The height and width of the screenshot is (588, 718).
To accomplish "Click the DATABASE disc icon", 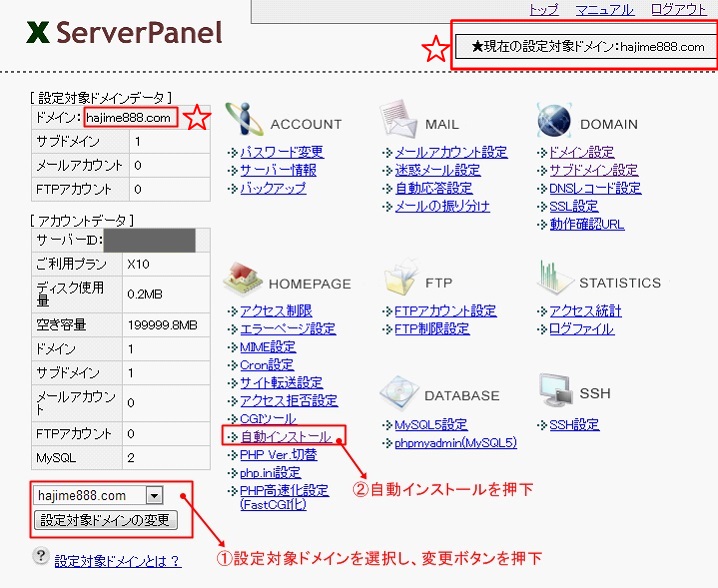I will 398,393.
